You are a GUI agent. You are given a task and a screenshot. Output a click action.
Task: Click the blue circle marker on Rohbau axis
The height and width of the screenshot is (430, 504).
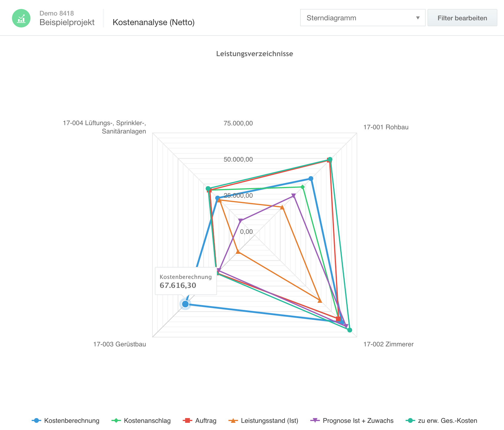pos(311,179)
